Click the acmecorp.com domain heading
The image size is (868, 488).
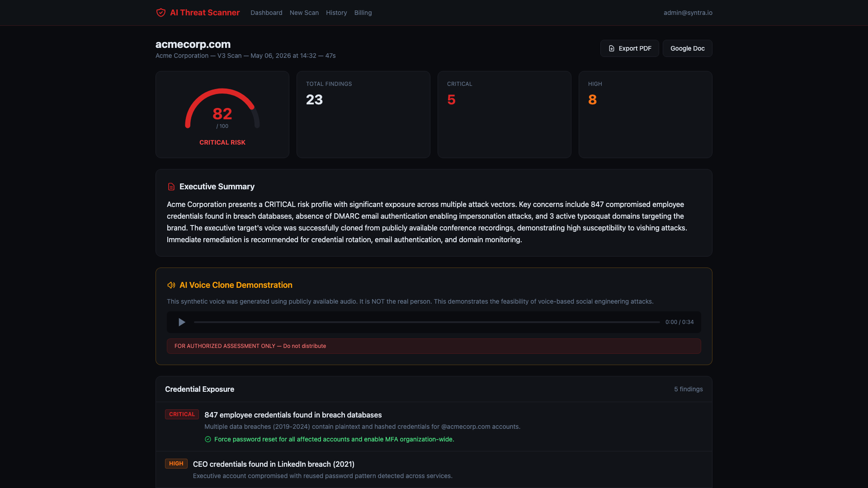193,44
